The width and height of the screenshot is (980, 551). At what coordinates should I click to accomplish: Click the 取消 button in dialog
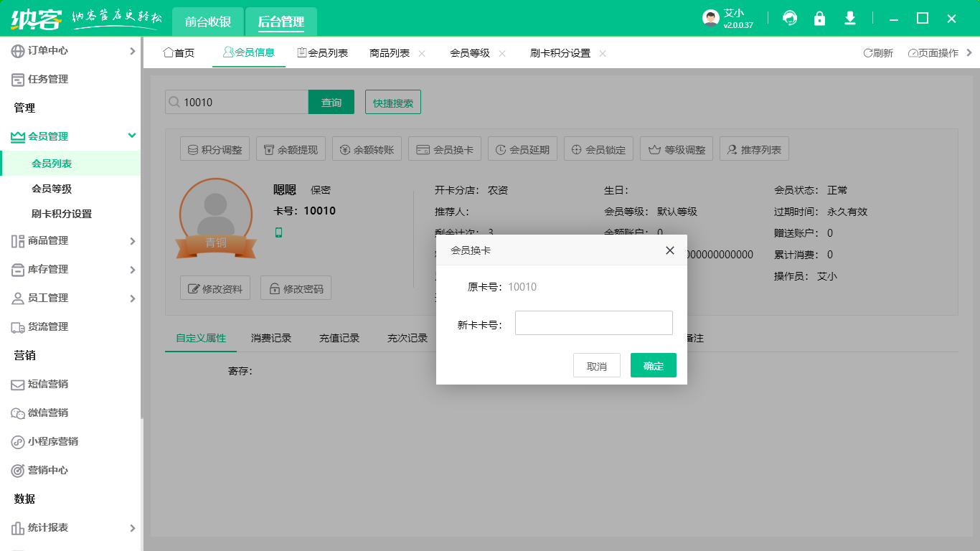[596, 366]
